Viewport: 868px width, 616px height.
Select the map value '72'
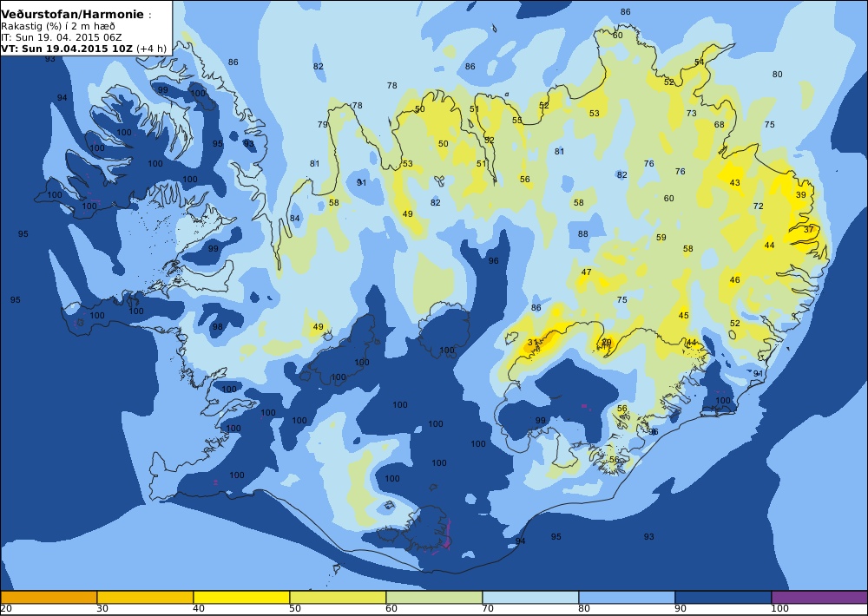[759, 206]
